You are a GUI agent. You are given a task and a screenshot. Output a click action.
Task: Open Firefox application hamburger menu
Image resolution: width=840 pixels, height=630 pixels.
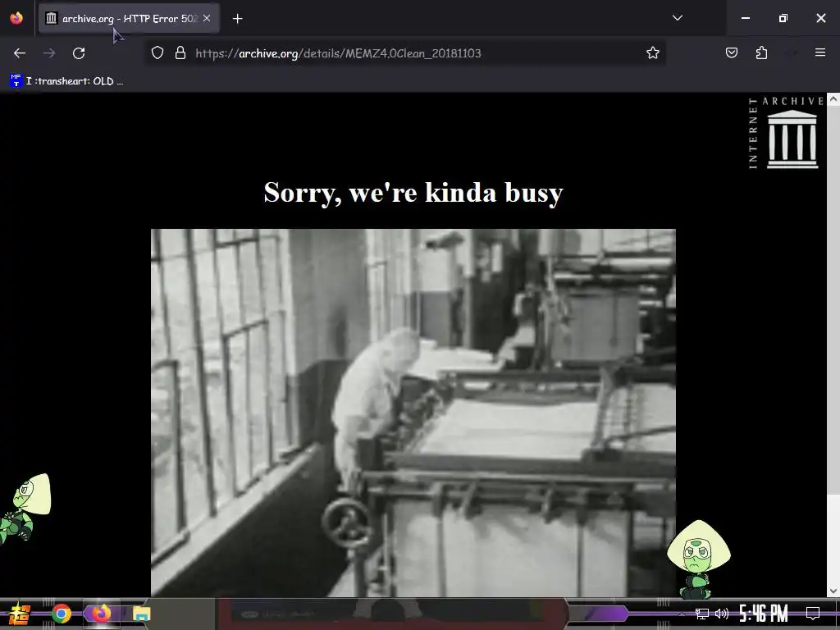[820, 52]
